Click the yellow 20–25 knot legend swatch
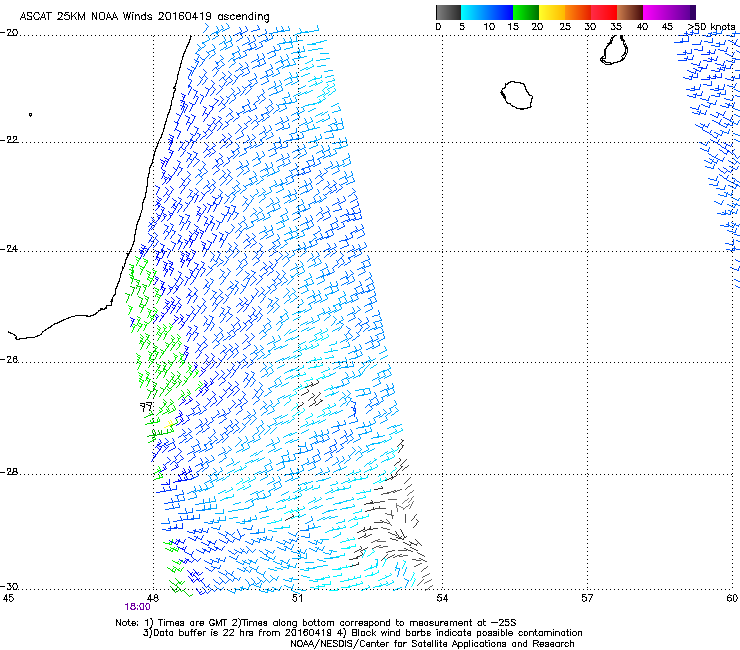The image size is (740, 650). 552,12
